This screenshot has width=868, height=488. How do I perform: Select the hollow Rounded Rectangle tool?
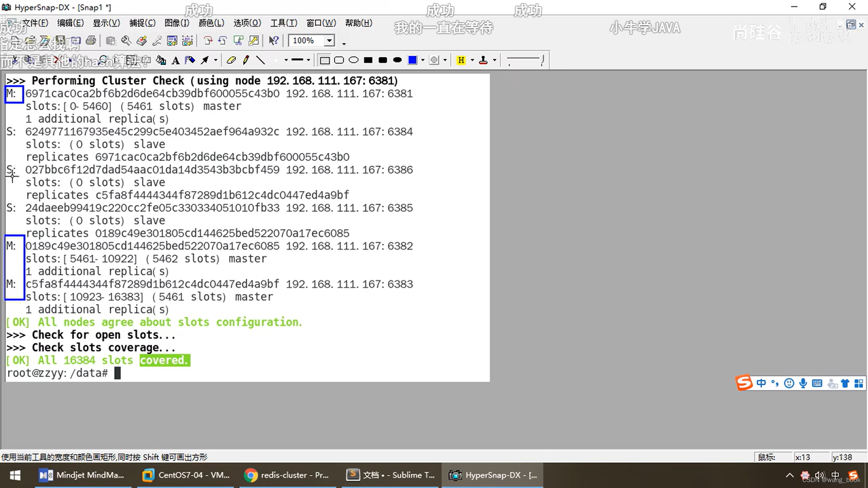coord(339,60)
